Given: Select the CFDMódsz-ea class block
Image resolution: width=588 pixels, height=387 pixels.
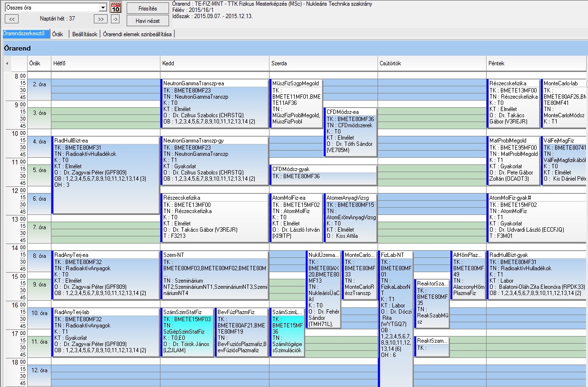Looking at the screenshot, I should 350,132.
